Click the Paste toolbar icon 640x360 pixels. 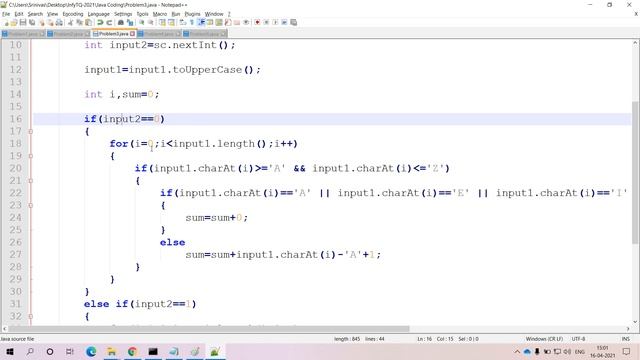88,22
